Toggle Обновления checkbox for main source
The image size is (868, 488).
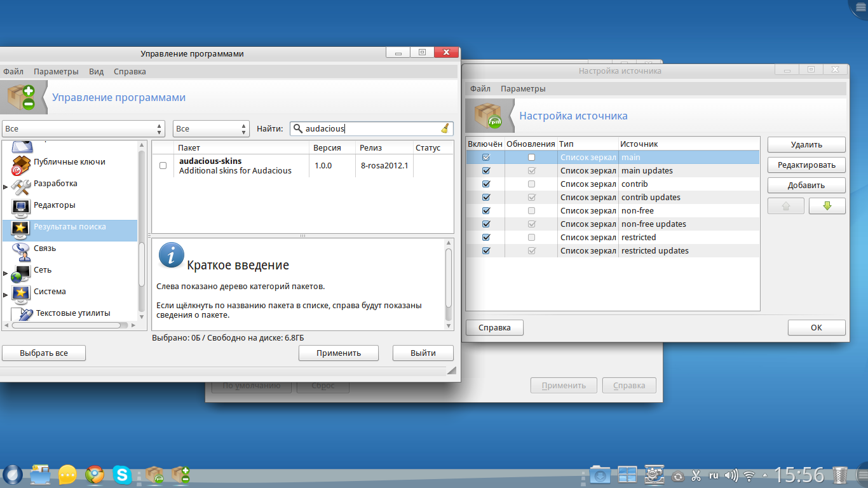(x=531, y=157)
